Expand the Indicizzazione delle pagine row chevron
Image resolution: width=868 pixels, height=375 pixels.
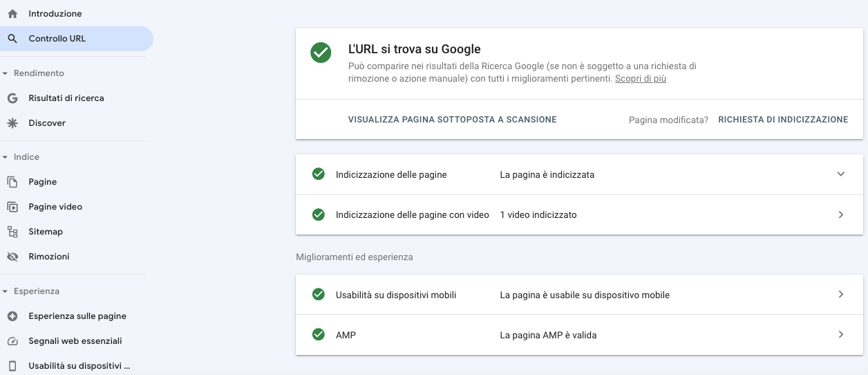(x=840, y=174)
